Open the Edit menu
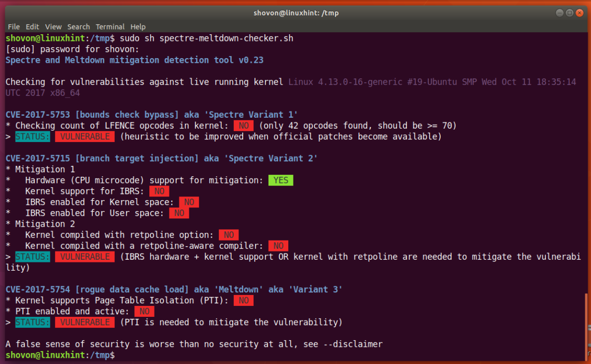The height and width of the screenshot is (364, 591). (32, 27)
